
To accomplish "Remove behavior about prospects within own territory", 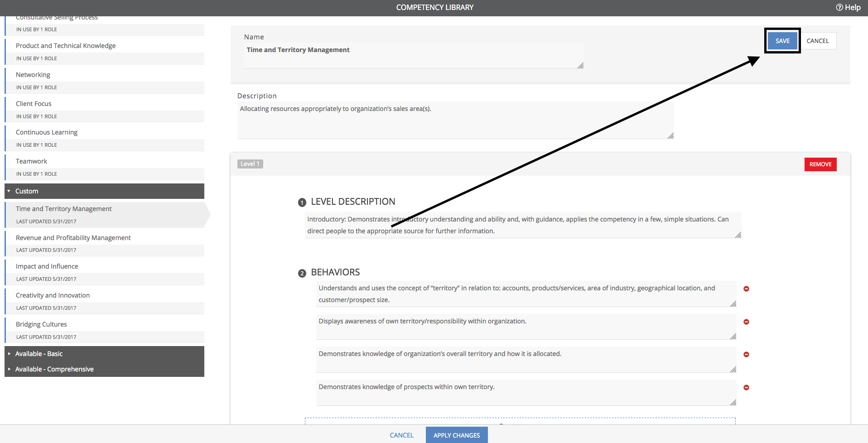I will point(746,387).
